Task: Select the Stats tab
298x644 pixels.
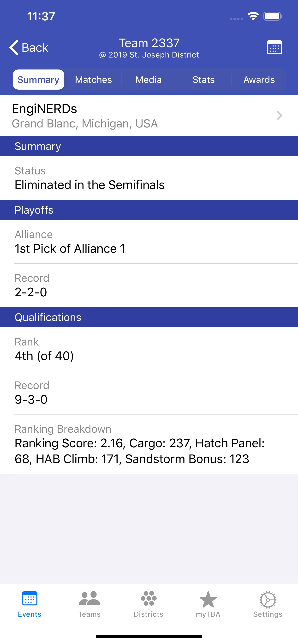Action: 203,80
